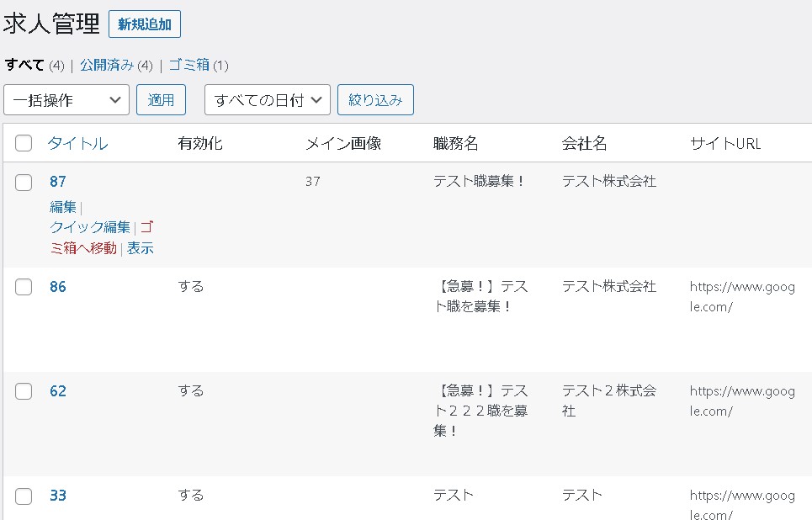Open the ゴミ箱 trash view
The height and width of the screenshot is (520, 812).
[188, 65]
